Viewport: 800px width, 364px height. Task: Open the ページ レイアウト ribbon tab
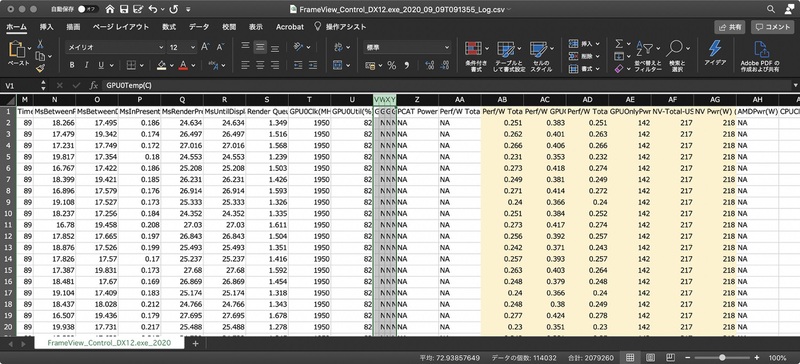pyautogui.click(x=121, y=27)
